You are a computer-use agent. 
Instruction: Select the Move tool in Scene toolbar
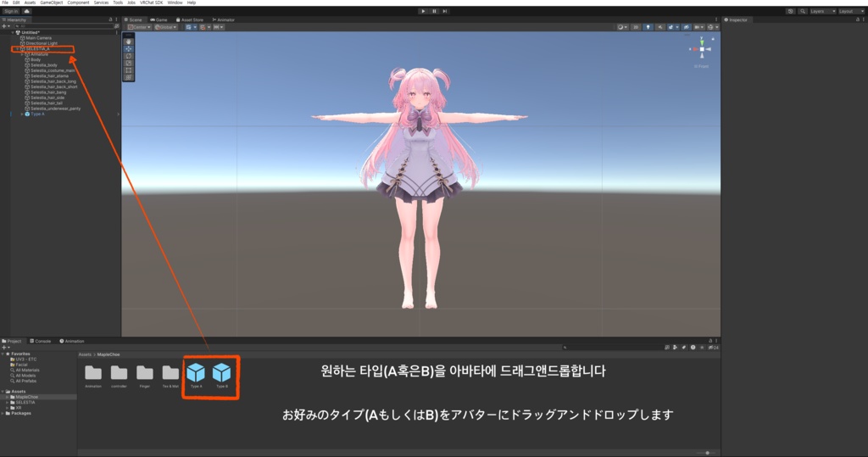pyautogui.click(x=129, y=48)
